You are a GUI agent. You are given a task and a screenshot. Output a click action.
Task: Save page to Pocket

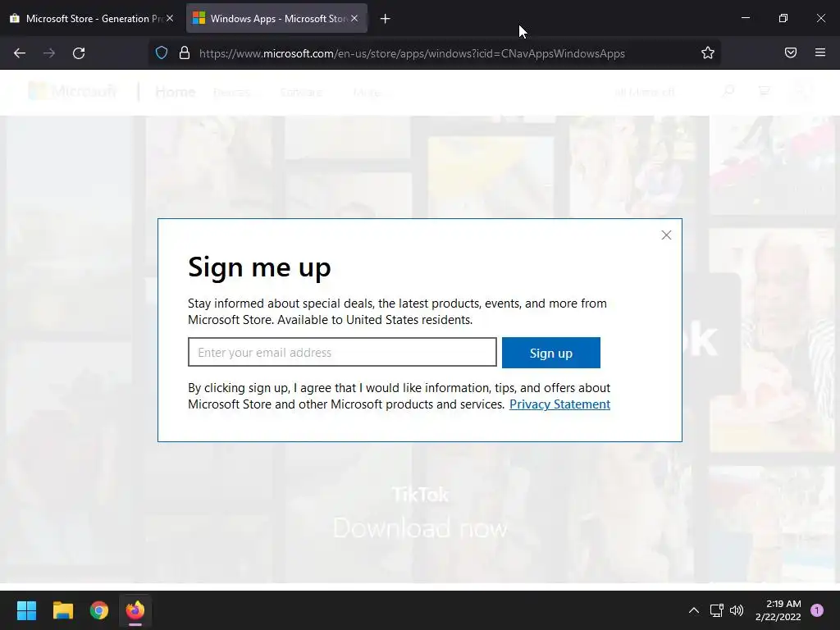point(790,52)
